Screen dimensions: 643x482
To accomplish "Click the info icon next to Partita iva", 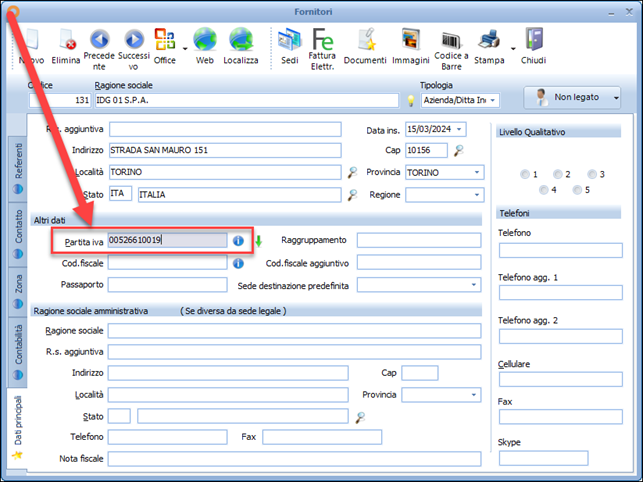I will pyautogui.click(x=238, y=241).
